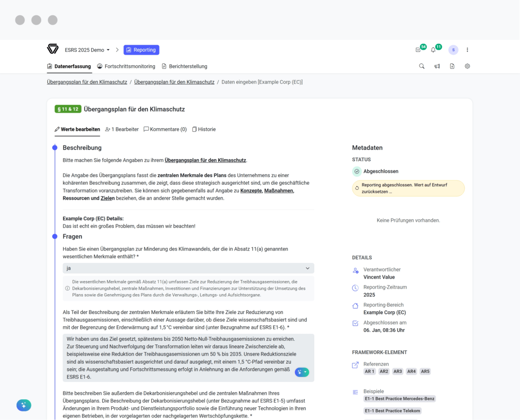Click 'Daten eingeben [Example Corp (EC)]' breadcrumb text
Viewport: 520px width, 420px height.
pyautogui.click(x=262, y=82)
